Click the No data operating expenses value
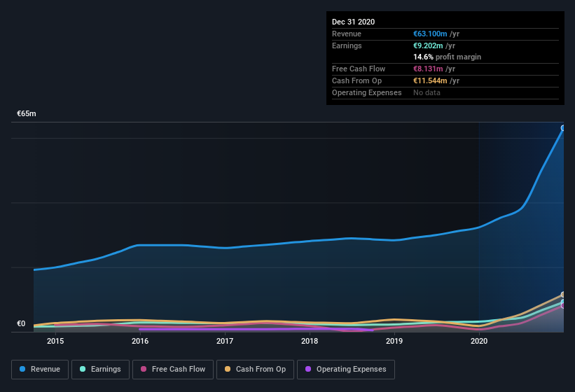This screenshot has width=575, height=392. 427,92
